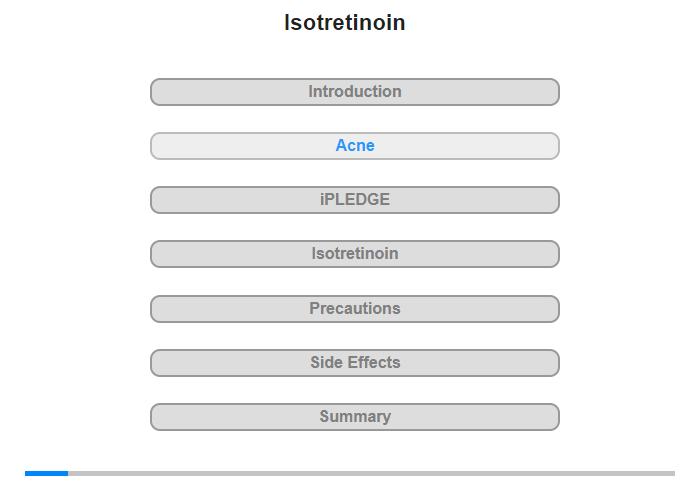The width and height of the screenshot is (700, 480).
Task: Open the Introduction section
Action: click(355, 92)
